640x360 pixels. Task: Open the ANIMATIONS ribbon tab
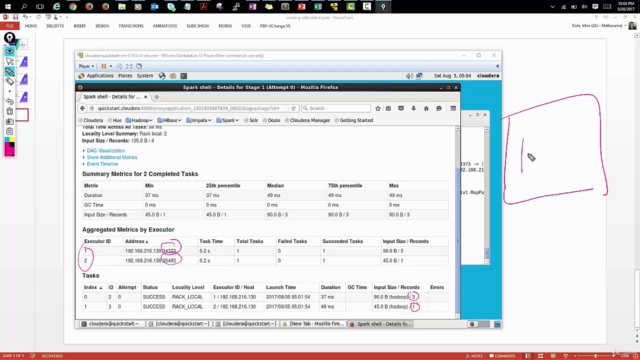pyautogui.click(x=165, y=26)
